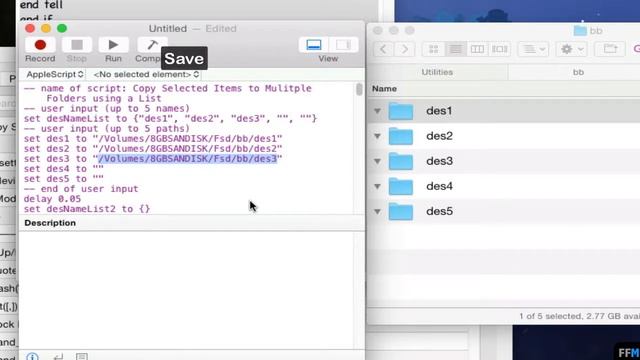The width and height of the screenshot is (640, 360).
Task: Switch Finder to cover flow view
Action: 499,49
